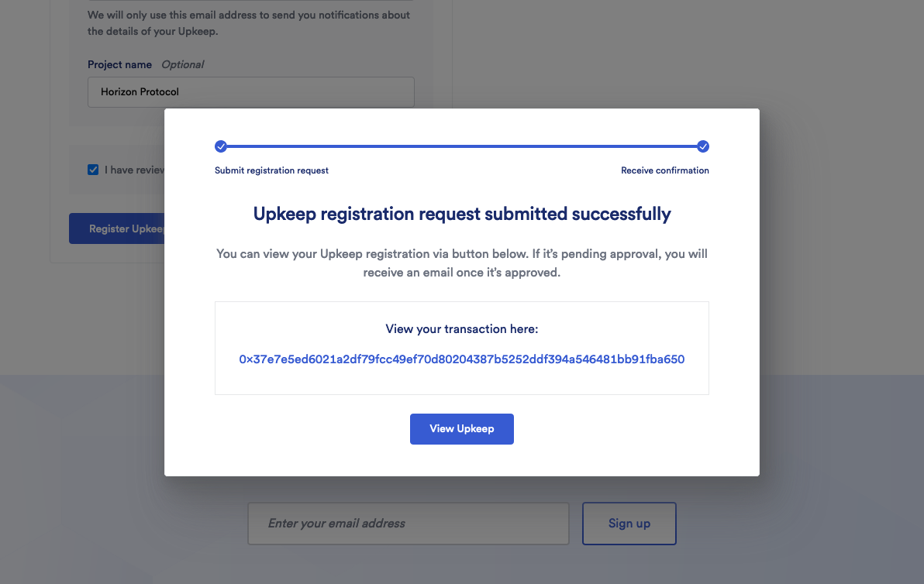Click the 'Project name' field label
Viewport: 924px width, 584px height.
[x=119, y=64]
